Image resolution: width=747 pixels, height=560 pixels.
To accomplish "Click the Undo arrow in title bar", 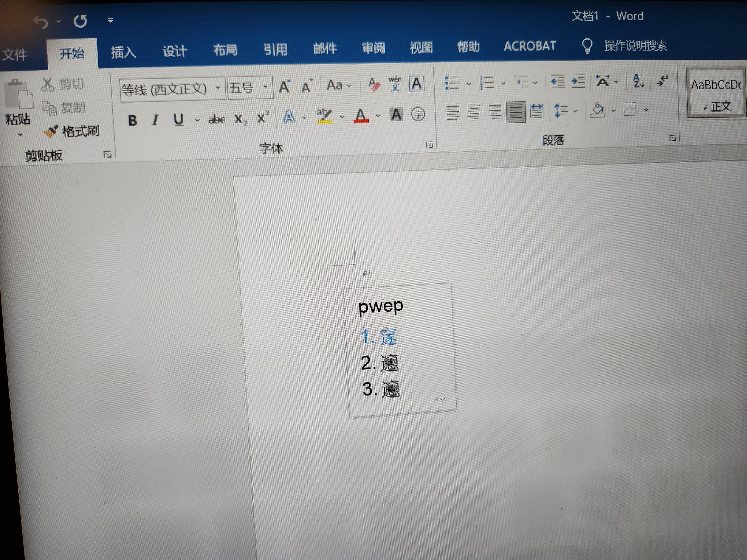I will 41,22.
